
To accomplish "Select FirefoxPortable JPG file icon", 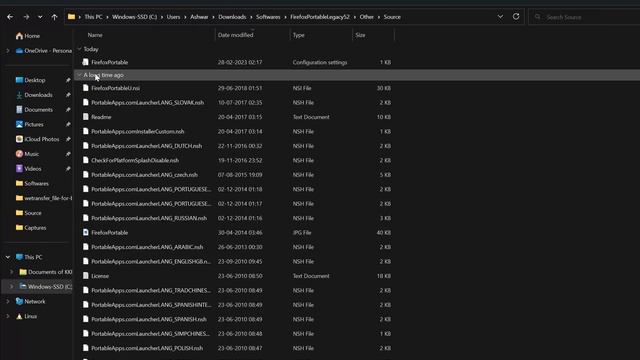I will click(85, 232).
